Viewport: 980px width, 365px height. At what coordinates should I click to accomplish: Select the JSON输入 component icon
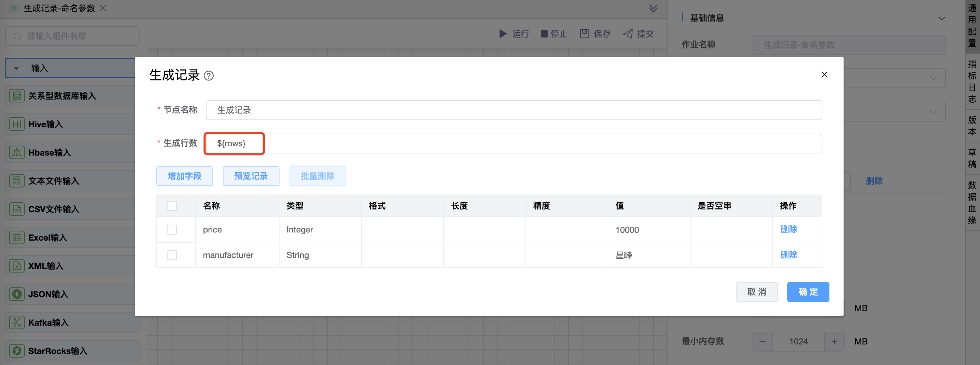[x=17, y=294]
